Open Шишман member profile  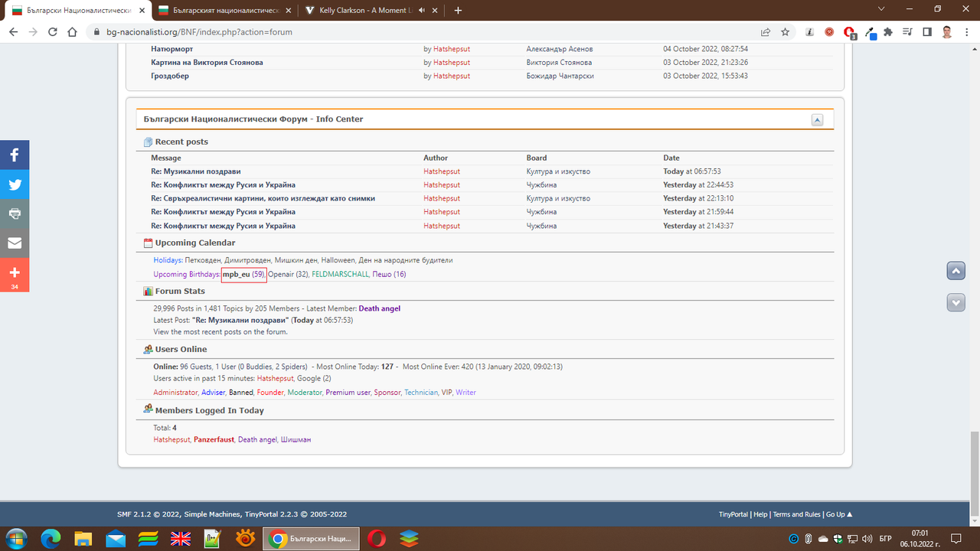296,440
